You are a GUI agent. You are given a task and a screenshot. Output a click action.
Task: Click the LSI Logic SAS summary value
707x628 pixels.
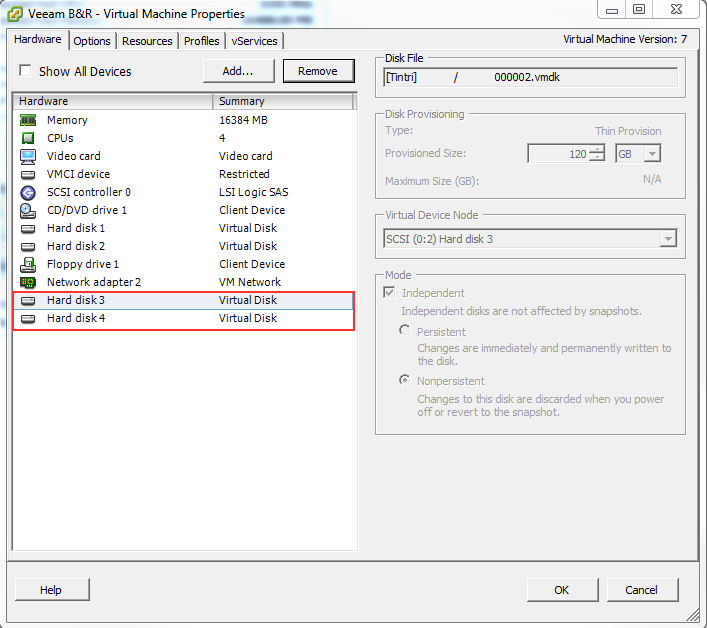253,193
